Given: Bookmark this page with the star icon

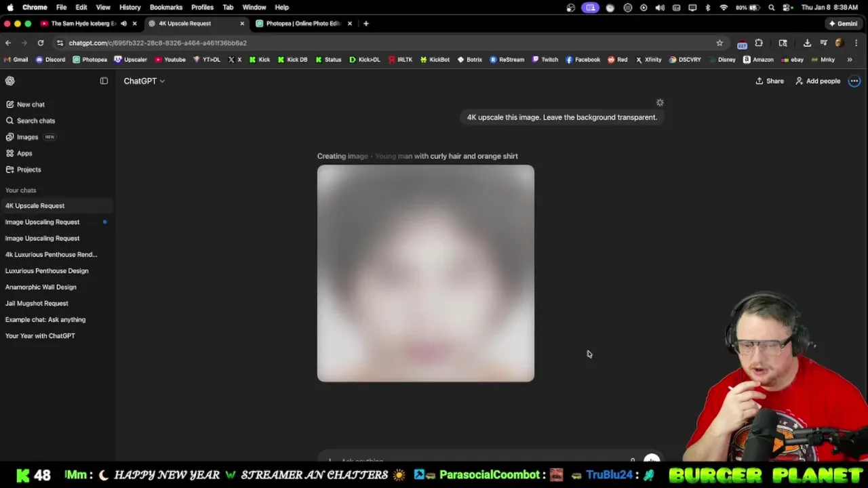Looking at the screenshot, I should coord(719,43).
